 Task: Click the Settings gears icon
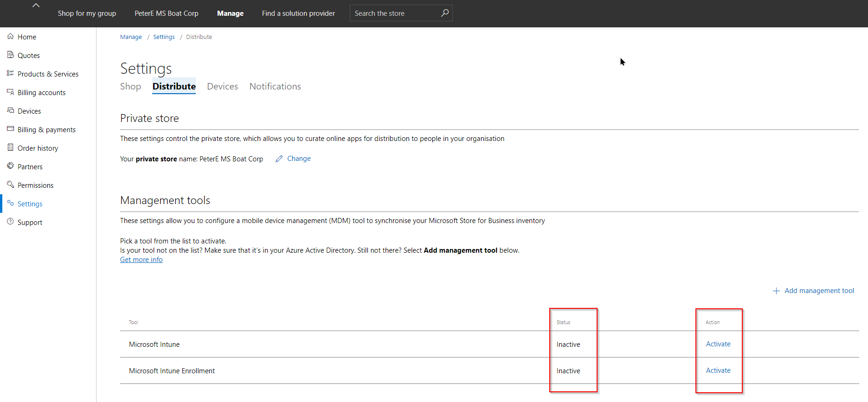coord(10,203)
